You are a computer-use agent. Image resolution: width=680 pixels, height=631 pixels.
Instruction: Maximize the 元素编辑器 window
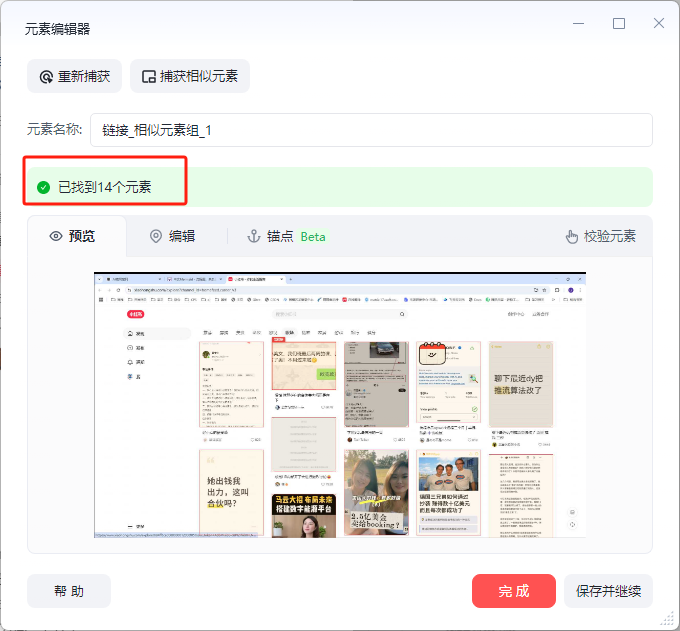coord(619,23)
